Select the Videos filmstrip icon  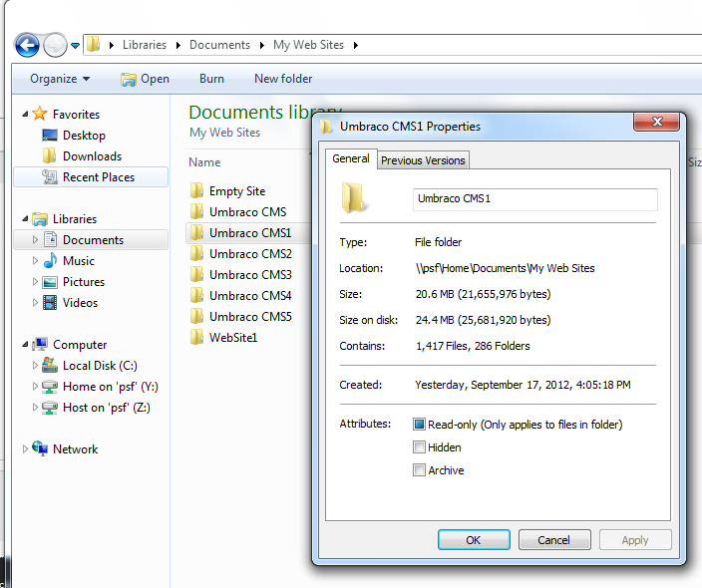[x=50, y=303]
